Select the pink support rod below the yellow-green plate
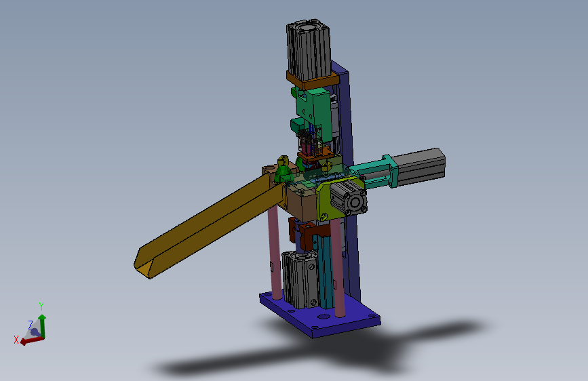The height and width of the screenshot is (381, 588). (338, 267)
